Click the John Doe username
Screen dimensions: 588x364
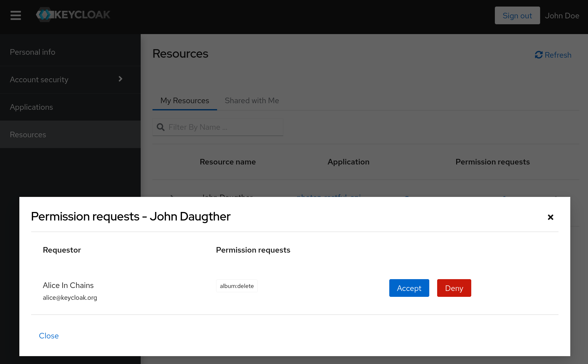(562, 16)
